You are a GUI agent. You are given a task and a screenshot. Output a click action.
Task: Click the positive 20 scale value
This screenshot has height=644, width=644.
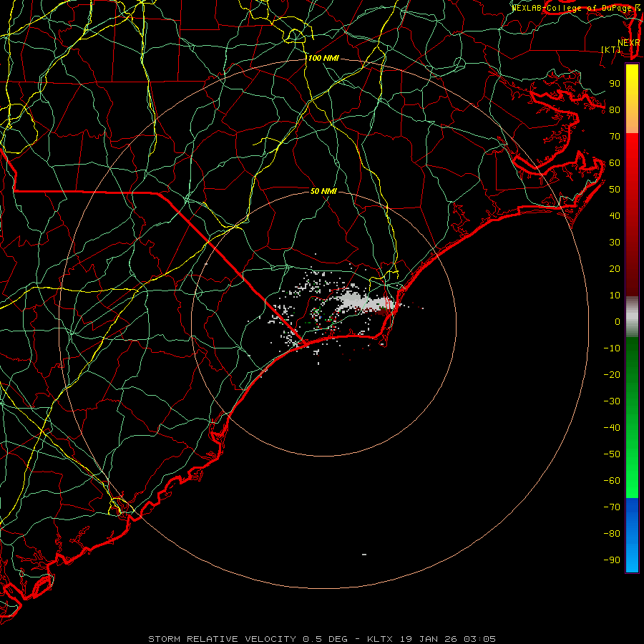(x=615, y=269)
